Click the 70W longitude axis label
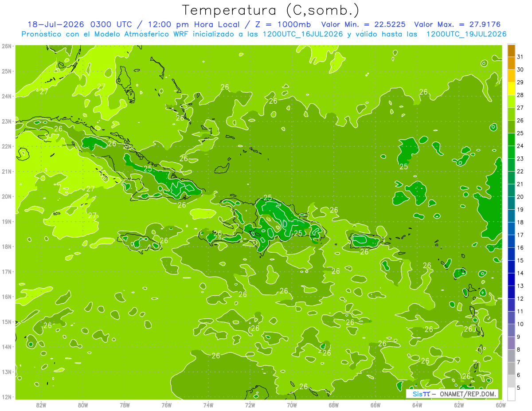Image resolution: width=532 pixels, height=411 pixels. [292, 405]
